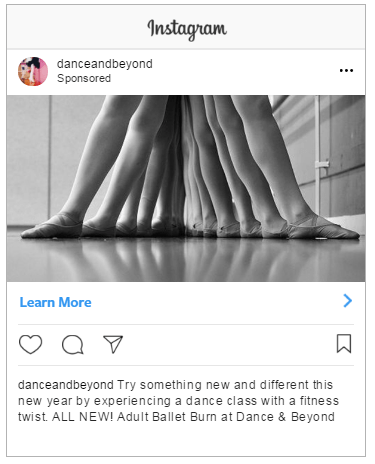Open danceandbeyond username in the post header
Image resolution: width=375 pixels, height=464 pixels.
coord(105,64)
